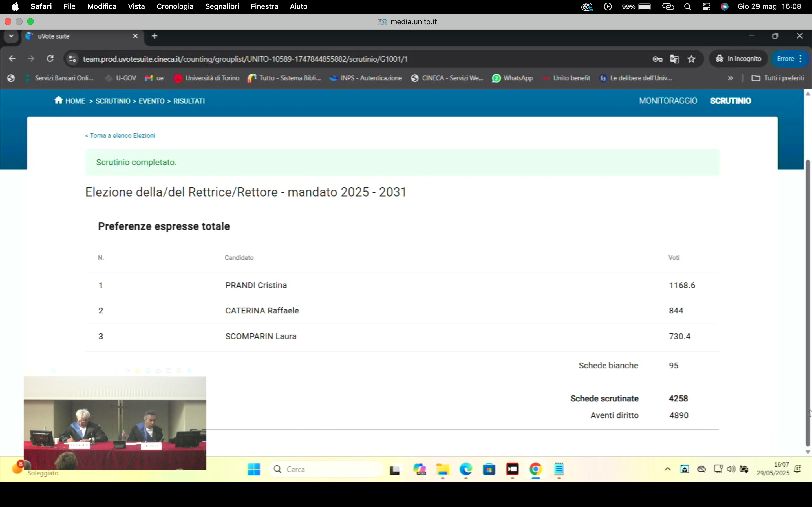Click the bookmark star icon
Screen dimensions: 812x507
pos(692,59)
